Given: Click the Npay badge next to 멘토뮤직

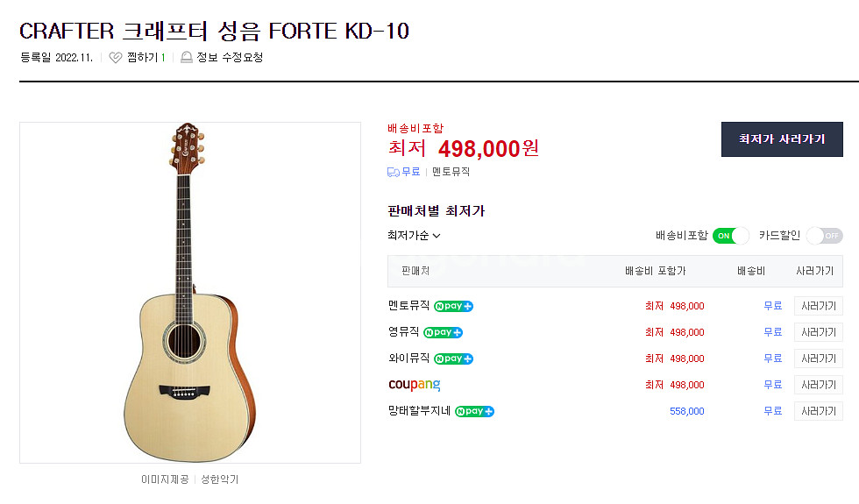Looking at the screenshot, I should (x=453, y=306).
